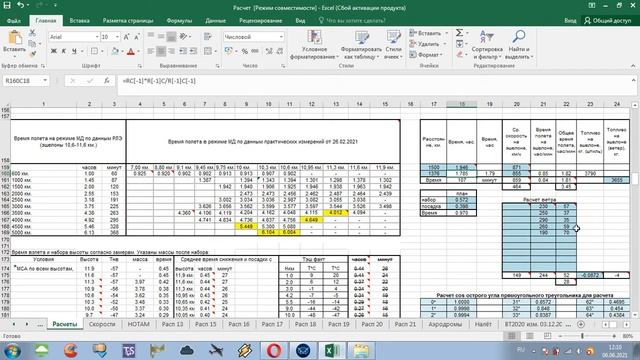Click the Fill down icon
Viewport: 640px width, 360px height.
coord(460,43)
